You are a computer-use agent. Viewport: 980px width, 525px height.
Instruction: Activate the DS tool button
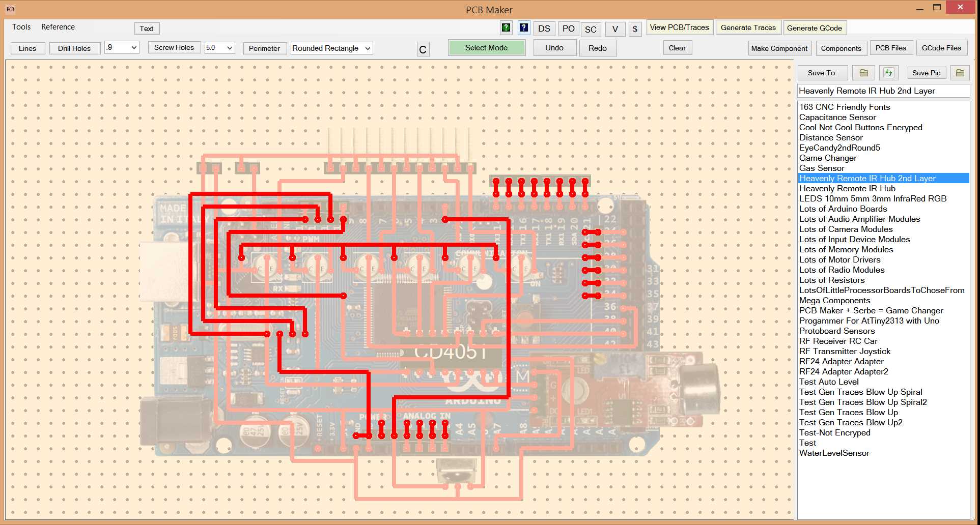coord(544,29)
